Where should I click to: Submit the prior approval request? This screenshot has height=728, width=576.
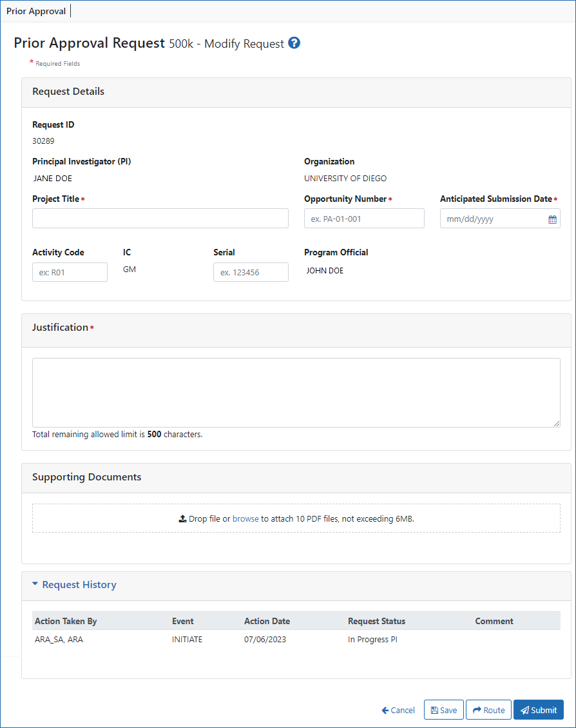[x=539, y=710]
